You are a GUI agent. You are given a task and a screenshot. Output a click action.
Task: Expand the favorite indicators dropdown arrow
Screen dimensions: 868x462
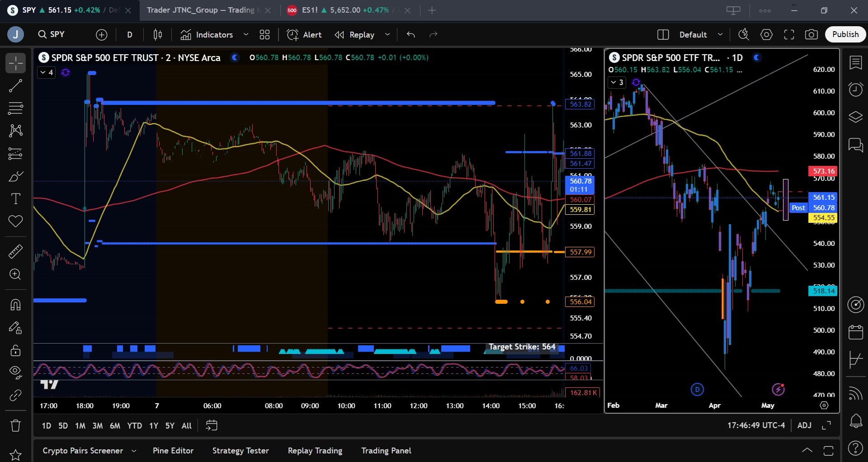pyautogui.click(x=246, y=34)
